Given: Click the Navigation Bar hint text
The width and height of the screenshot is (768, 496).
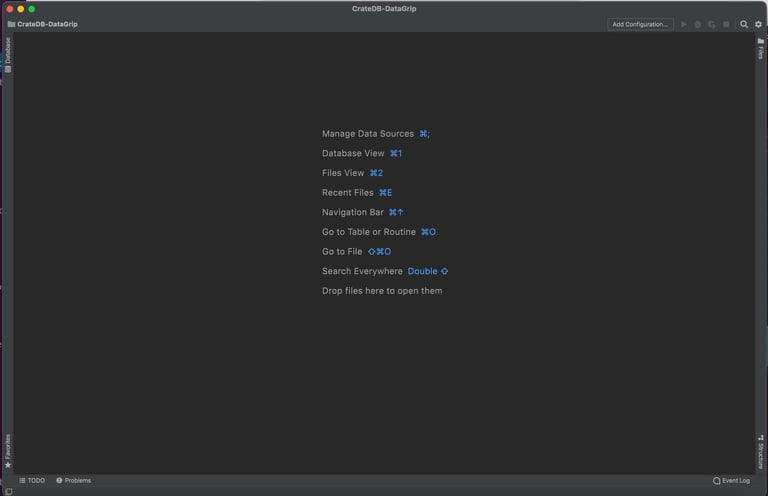Looking at the screenshot, I should tap(353, 212).
